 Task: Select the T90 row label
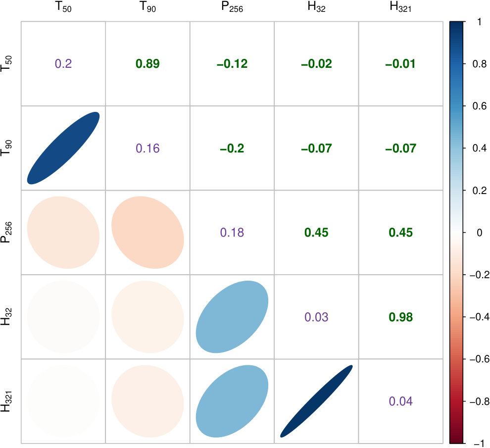pos(6,148)
